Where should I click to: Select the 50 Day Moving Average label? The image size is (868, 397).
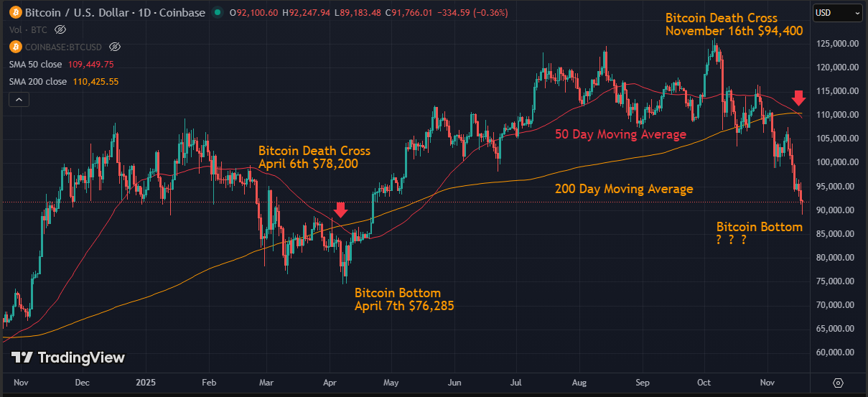click(620, 134)
